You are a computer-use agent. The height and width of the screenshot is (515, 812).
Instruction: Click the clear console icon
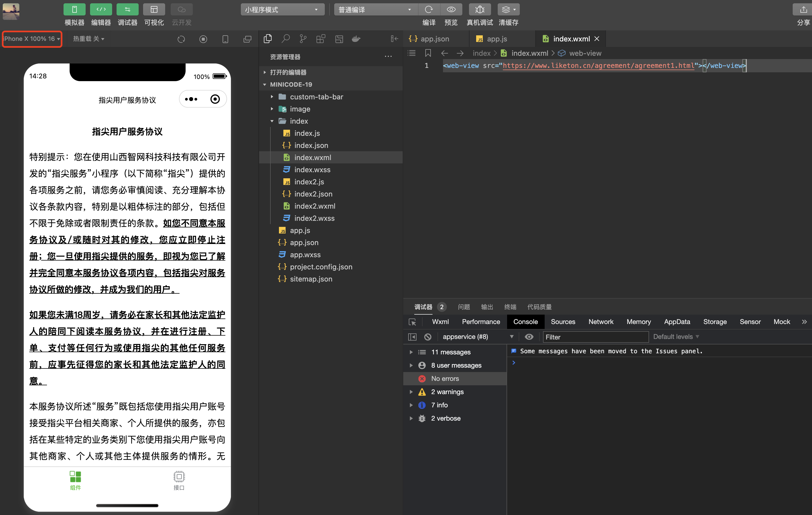pos(428,337)
